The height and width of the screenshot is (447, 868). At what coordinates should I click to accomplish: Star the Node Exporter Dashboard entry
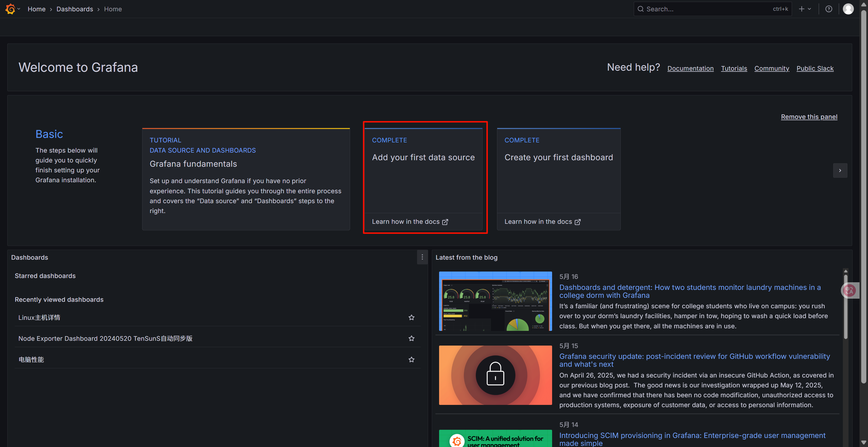point(411,338)
